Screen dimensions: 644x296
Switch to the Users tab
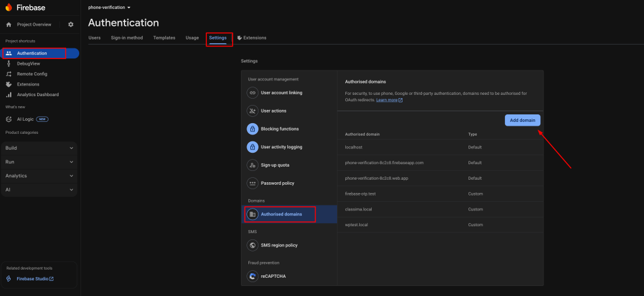click(x=94, y=38)
